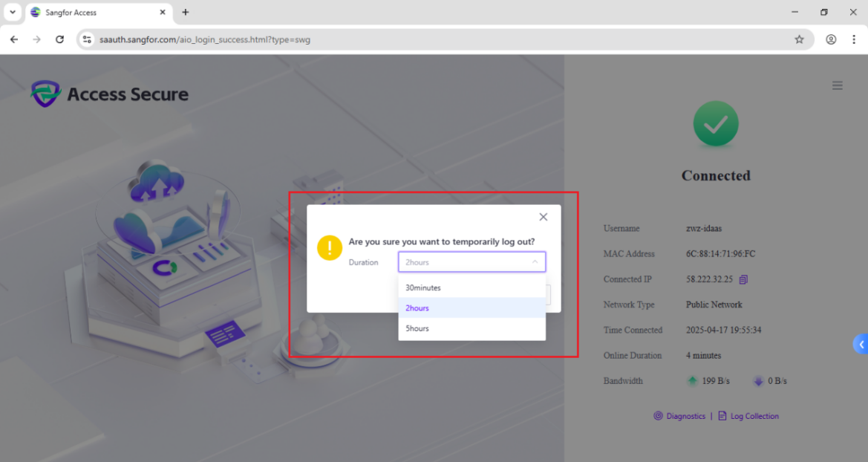Image resolution: width=868 pixels, height=462 pixels.
Task: Open the hamburger menu in Connected panel
Action: [837, 85]
